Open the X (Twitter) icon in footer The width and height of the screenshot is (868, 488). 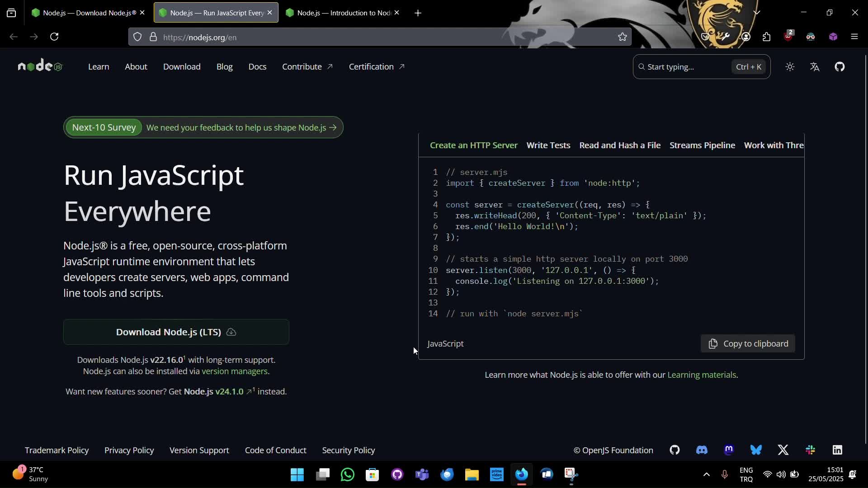point(783,450)
